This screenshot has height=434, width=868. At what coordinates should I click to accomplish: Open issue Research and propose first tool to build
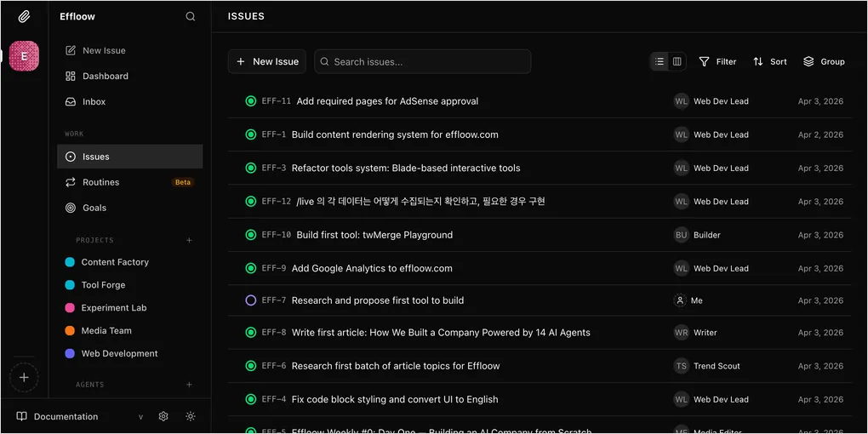(378, 300)
